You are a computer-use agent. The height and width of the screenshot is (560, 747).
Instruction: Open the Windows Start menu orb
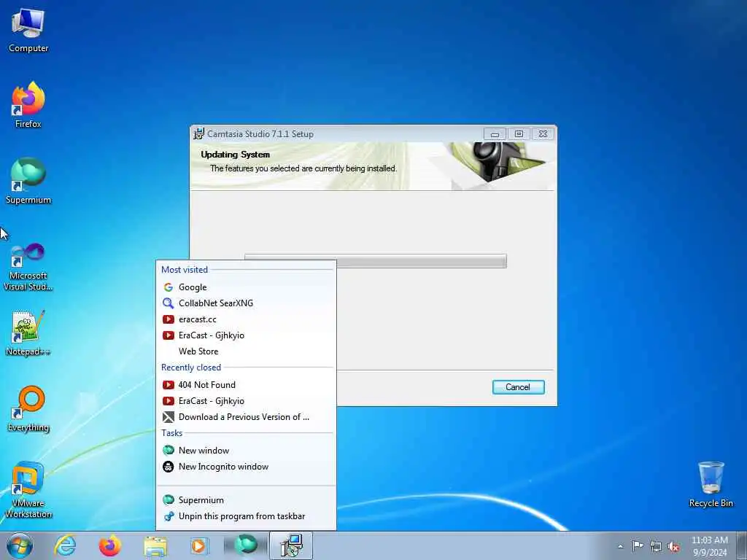tap(20, 545)
